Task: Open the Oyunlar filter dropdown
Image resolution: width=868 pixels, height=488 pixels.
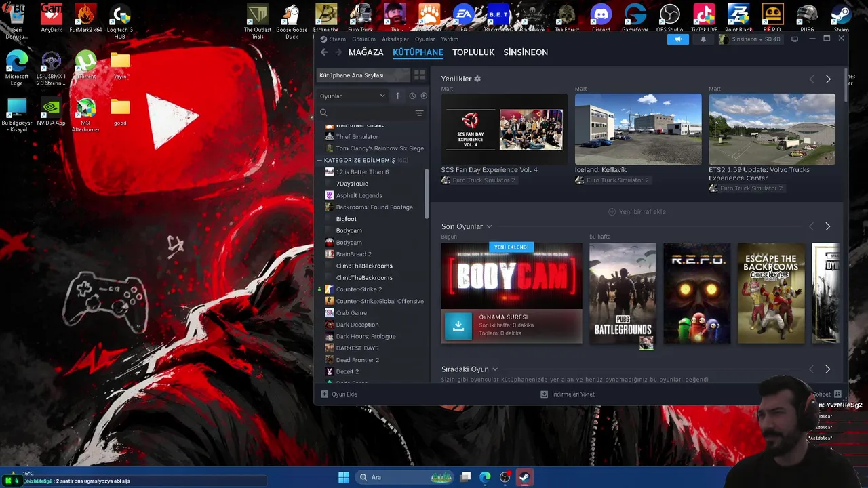Action: click(x=353, y=96)
